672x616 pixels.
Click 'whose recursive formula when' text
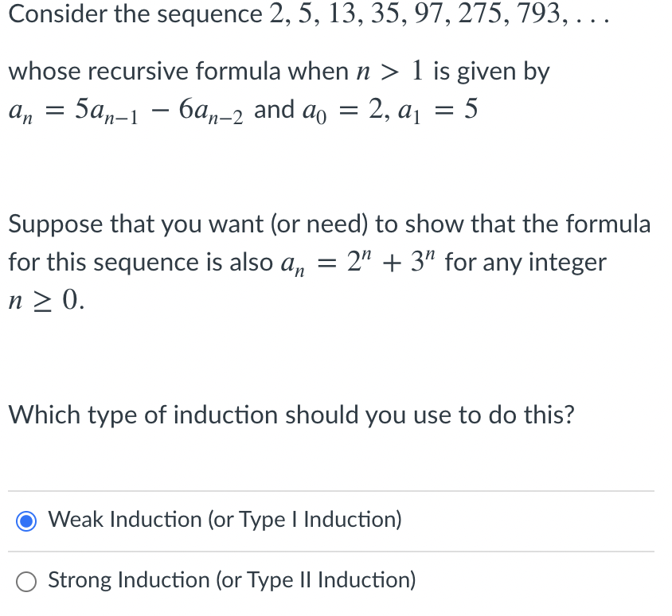pos(178,72)
